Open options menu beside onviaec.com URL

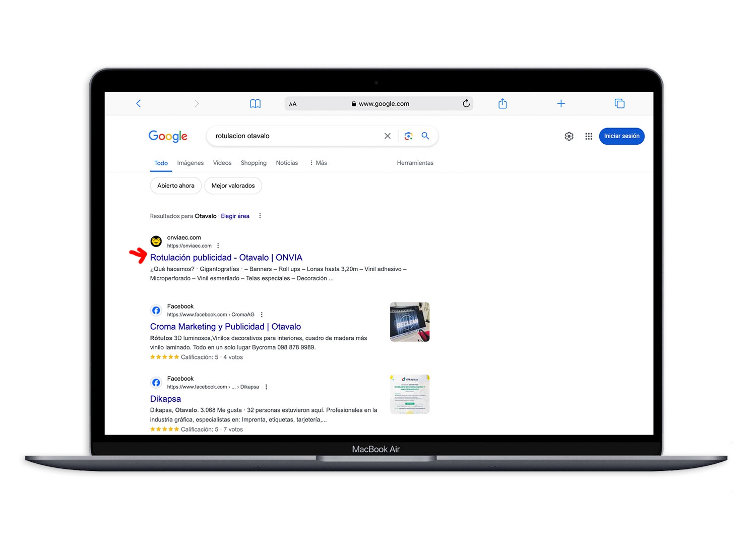[x=218, y=246]
